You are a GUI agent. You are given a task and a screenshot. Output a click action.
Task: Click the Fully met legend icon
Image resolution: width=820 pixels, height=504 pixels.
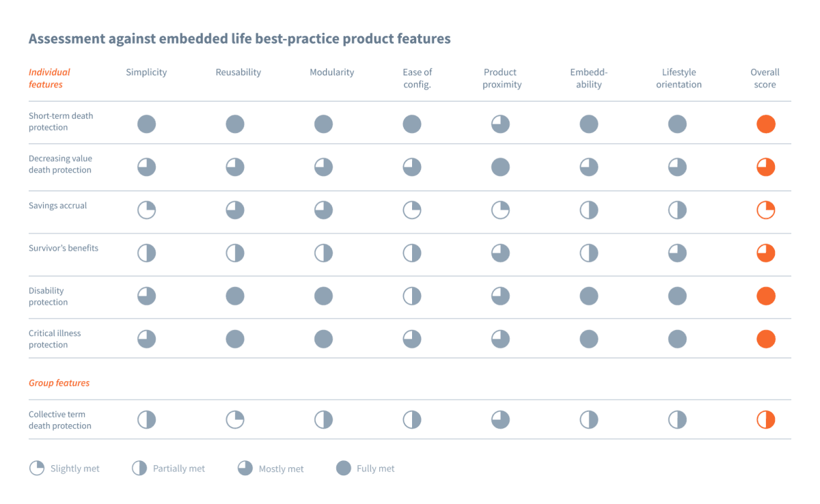tap(344, 468)
